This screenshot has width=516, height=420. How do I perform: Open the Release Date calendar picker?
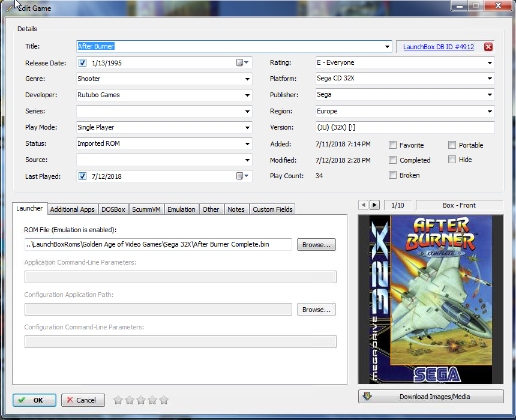coord(242,62)
